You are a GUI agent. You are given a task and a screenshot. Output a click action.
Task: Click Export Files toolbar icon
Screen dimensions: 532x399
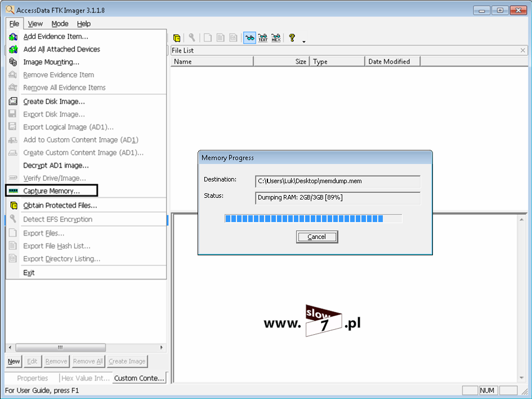point(208,38)
